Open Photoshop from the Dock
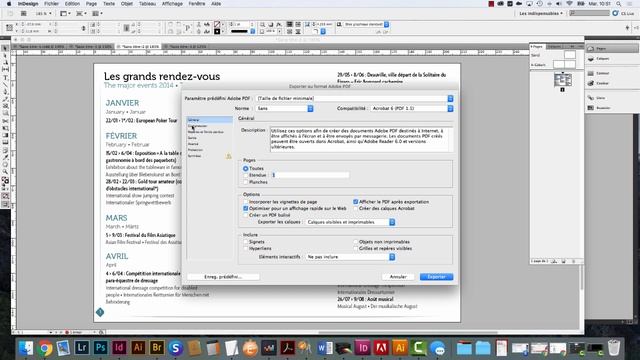 [100, 348]
